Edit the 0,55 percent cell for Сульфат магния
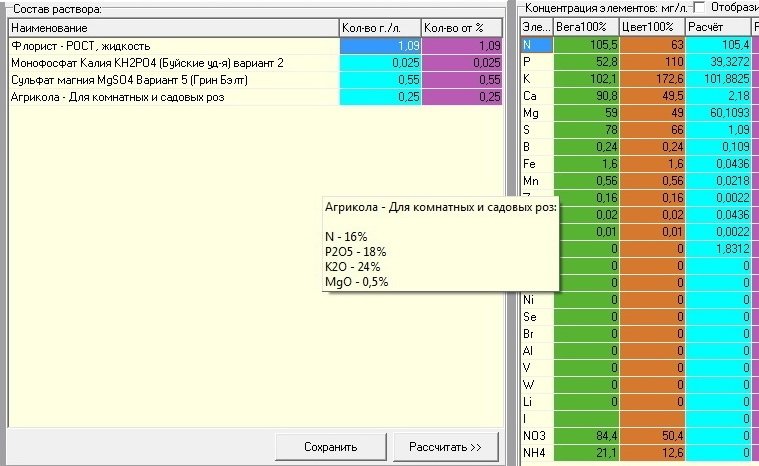759x466 pixels. [x=462, y=80]
